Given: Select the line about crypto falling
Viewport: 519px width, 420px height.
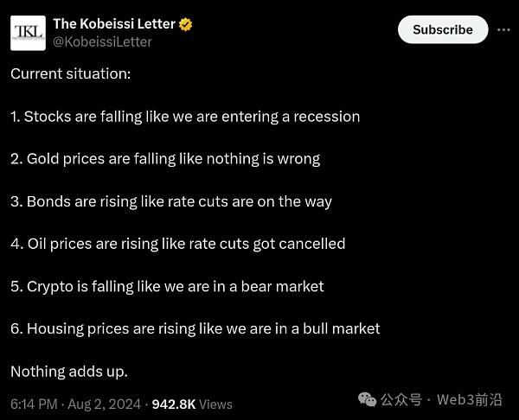Looking at the screenshot, I should click(167, 287).
